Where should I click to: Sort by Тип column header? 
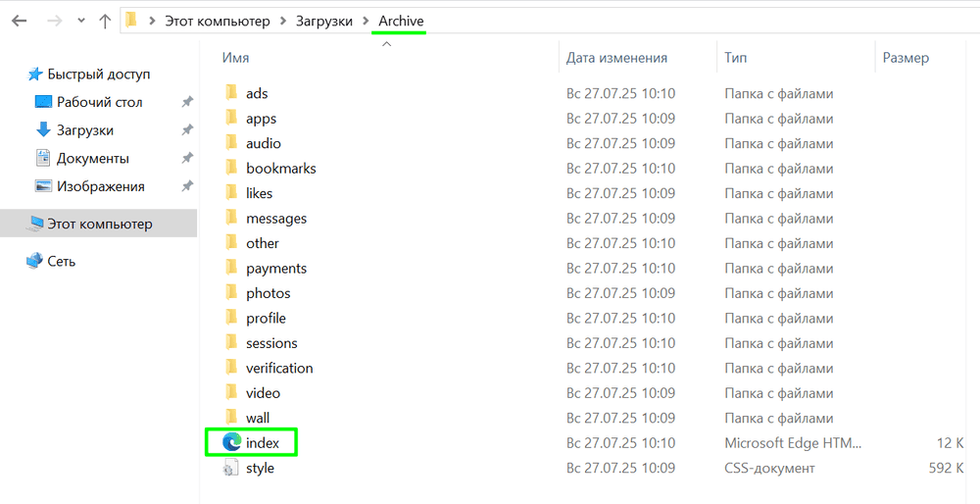pyautogui.click(x=735, y=58)
